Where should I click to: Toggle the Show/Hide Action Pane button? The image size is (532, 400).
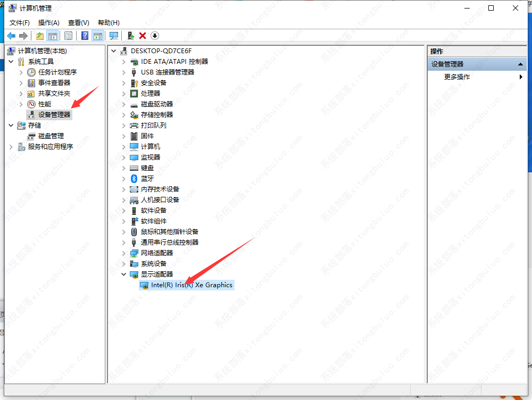click(x=97, y=36)
